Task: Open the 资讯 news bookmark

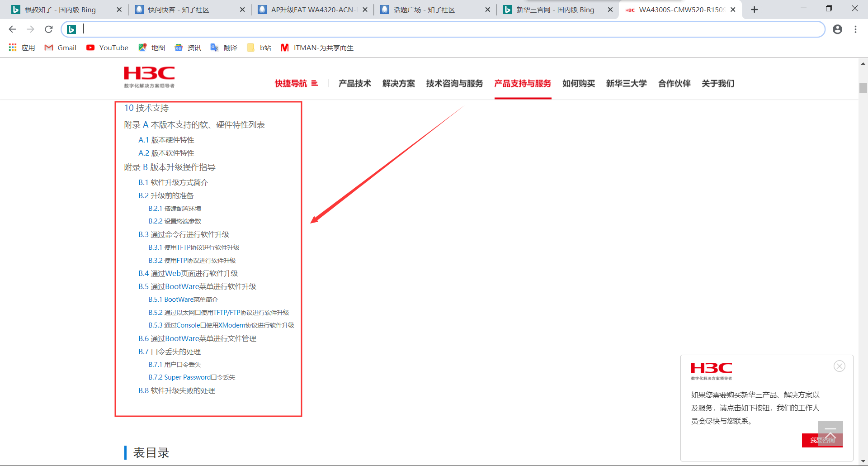Action: (188, 48)
